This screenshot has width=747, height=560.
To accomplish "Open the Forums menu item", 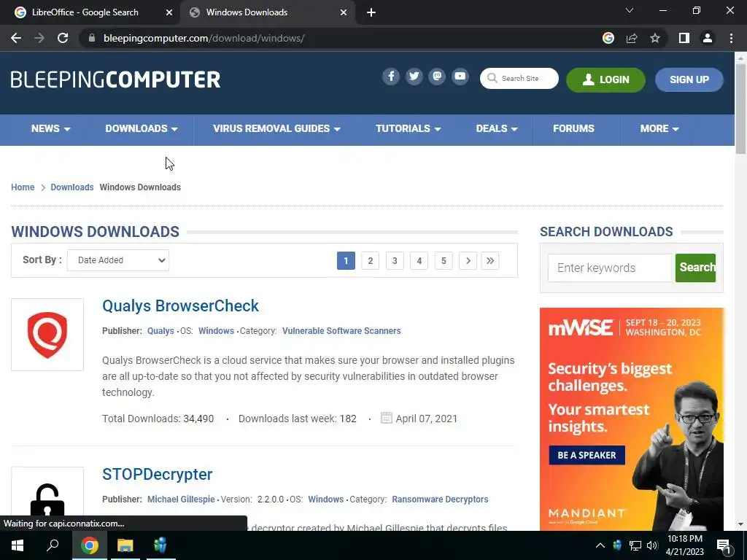I will click(573, 128).
